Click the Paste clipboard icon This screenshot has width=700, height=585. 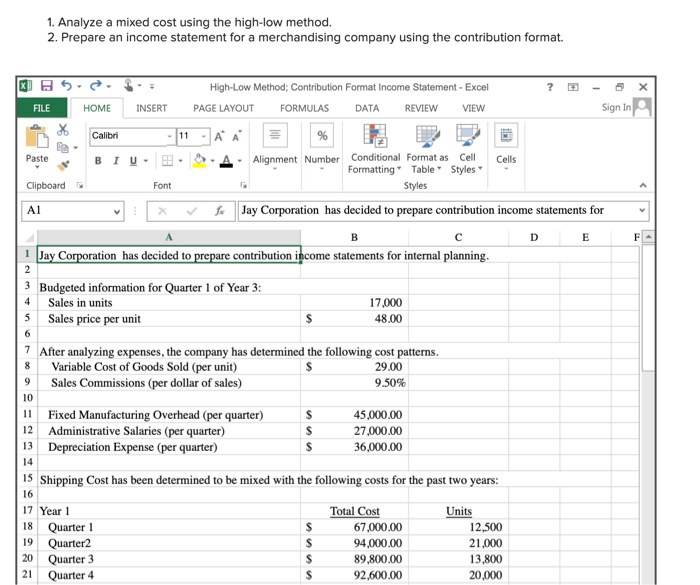(x=37, y=137)
